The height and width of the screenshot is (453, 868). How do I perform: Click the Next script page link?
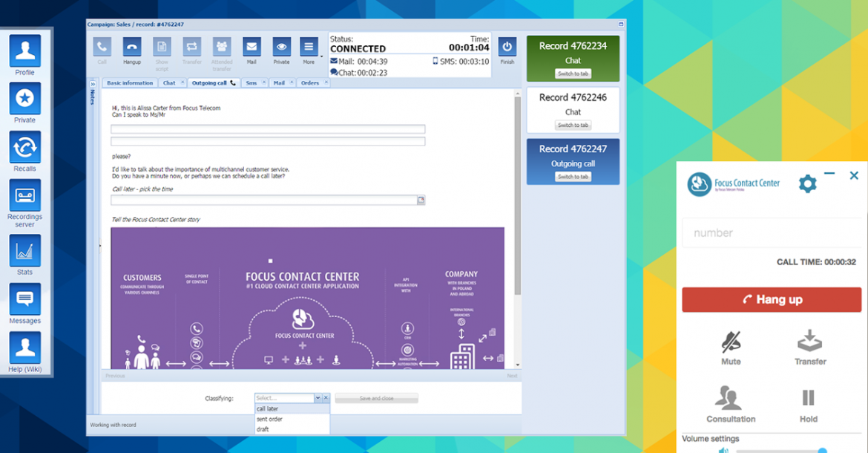(x=511, y=376)
